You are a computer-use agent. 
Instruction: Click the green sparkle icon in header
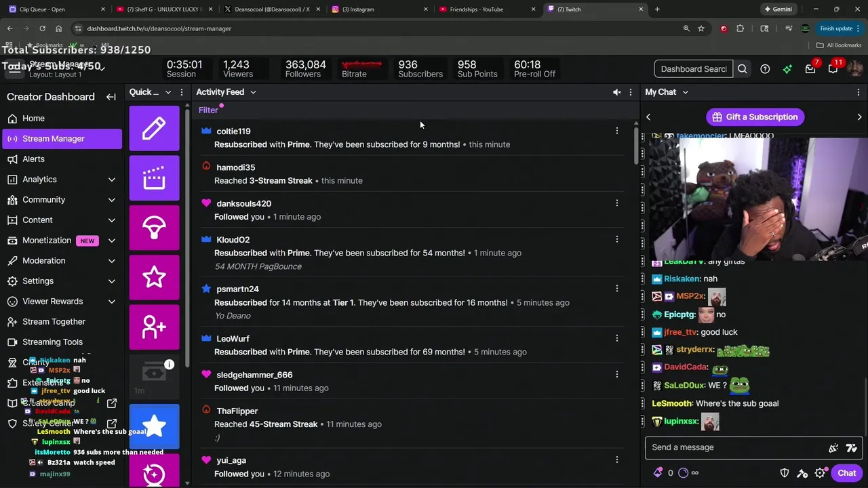coord(787,69)
